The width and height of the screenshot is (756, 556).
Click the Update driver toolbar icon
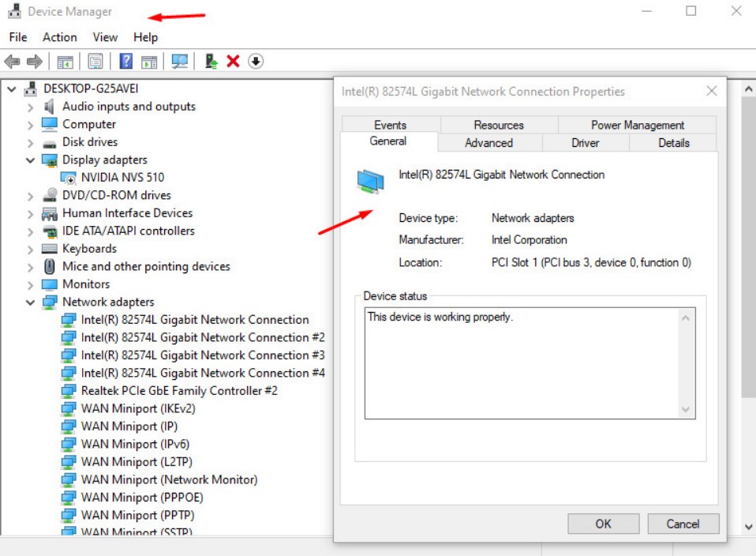[x=211, y=62]
